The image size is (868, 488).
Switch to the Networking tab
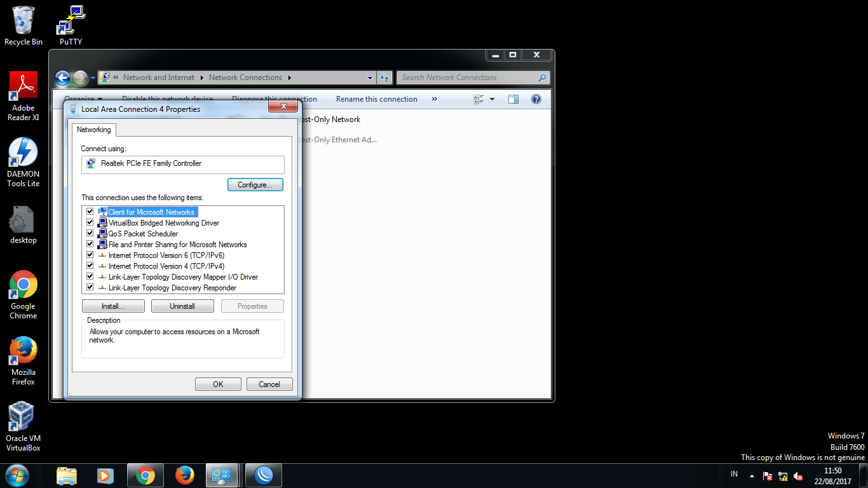(93, 130)
